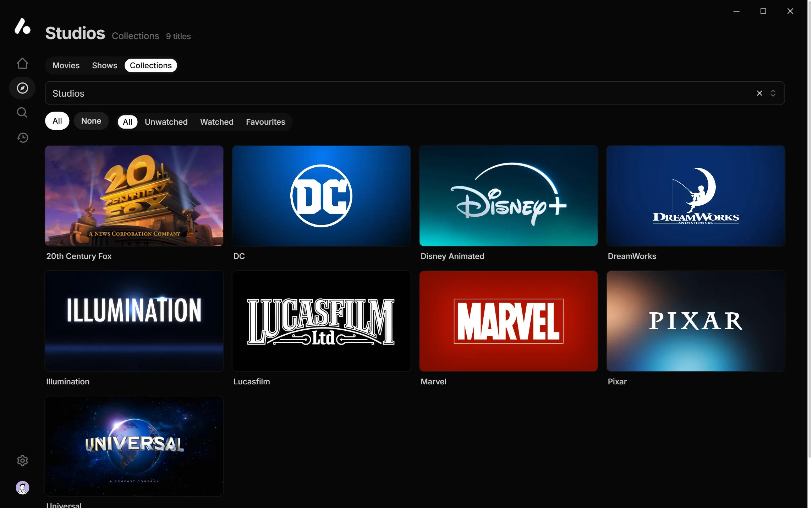The height and width of the screenshot is (508, 812).
Task: Filter by Favourites
Action: coord(265,122)
